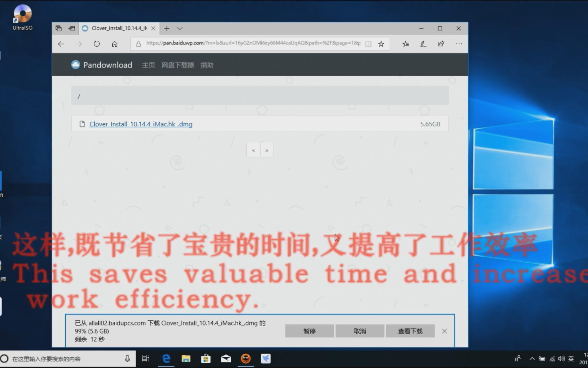Open the 网盘下载器 nav item
588x368 pixels.
(178, 65)
